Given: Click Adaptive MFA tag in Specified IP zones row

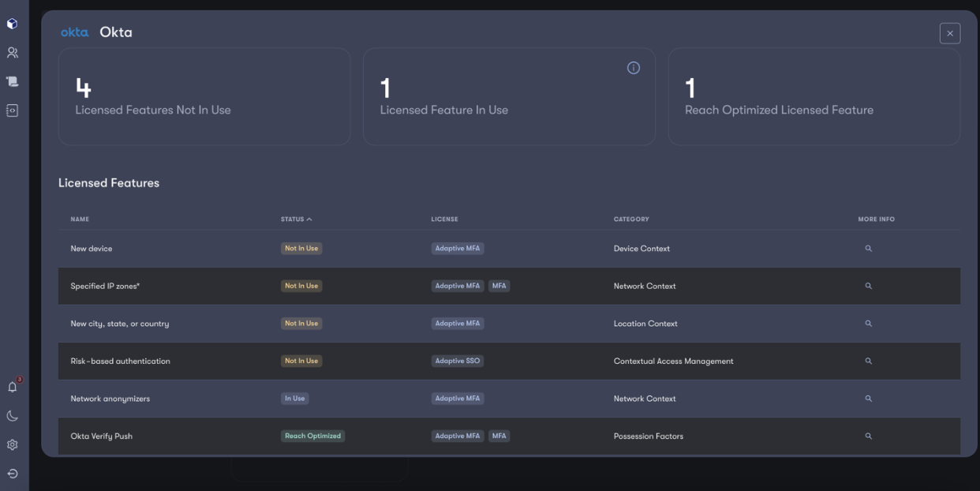Looking at the screenshot, I should 458,286.
